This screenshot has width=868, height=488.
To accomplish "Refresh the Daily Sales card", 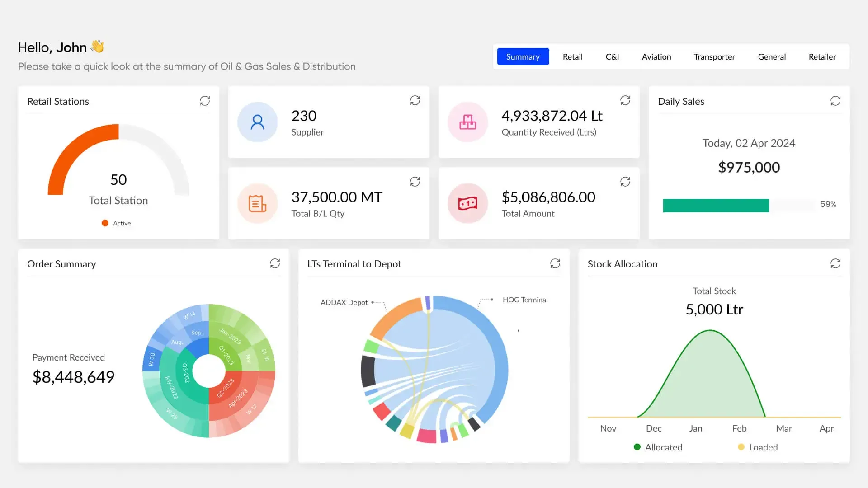I will point(835,101).
